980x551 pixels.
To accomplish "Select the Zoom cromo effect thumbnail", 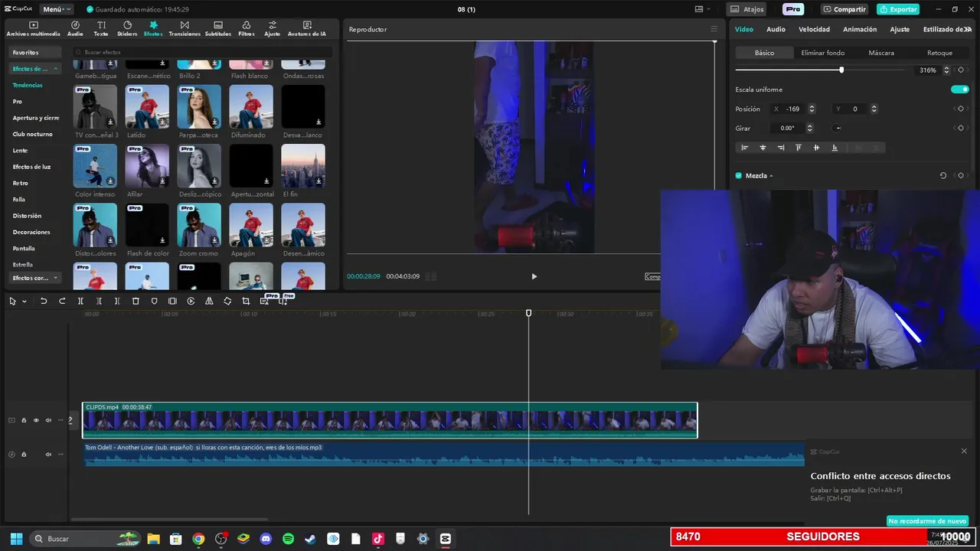I will [199, 225].
